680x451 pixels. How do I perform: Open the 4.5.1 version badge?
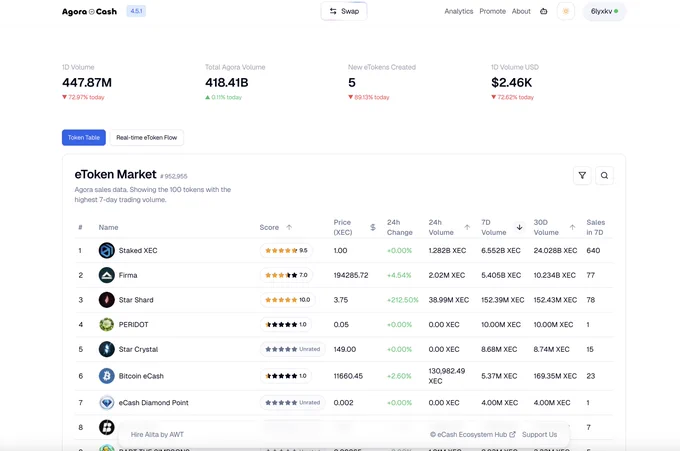coord(136,11)
